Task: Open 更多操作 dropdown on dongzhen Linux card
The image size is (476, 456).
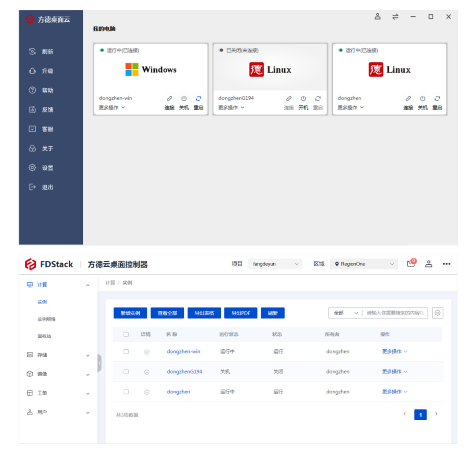Action: pyautogui.click(x=351, y=108)
